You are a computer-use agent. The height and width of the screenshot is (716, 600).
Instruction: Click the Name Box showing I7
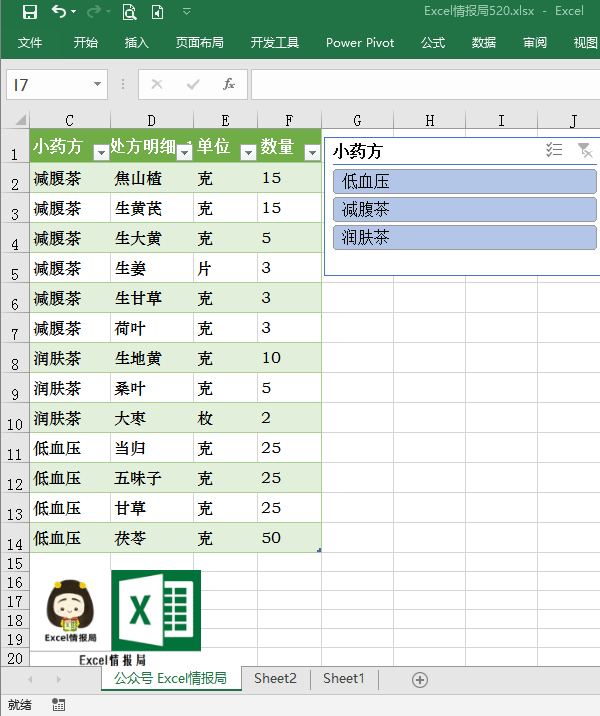[50, 84]
